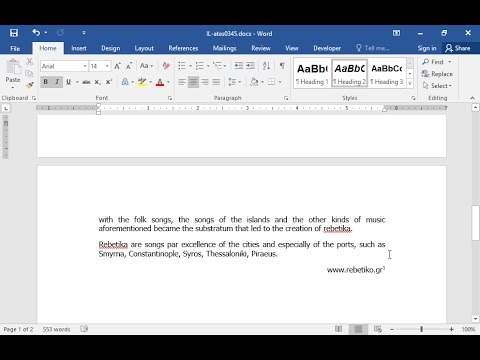This screenshot has height=360, width=480.
Task: Click the Tell me search field
Action: click(373, 48)
